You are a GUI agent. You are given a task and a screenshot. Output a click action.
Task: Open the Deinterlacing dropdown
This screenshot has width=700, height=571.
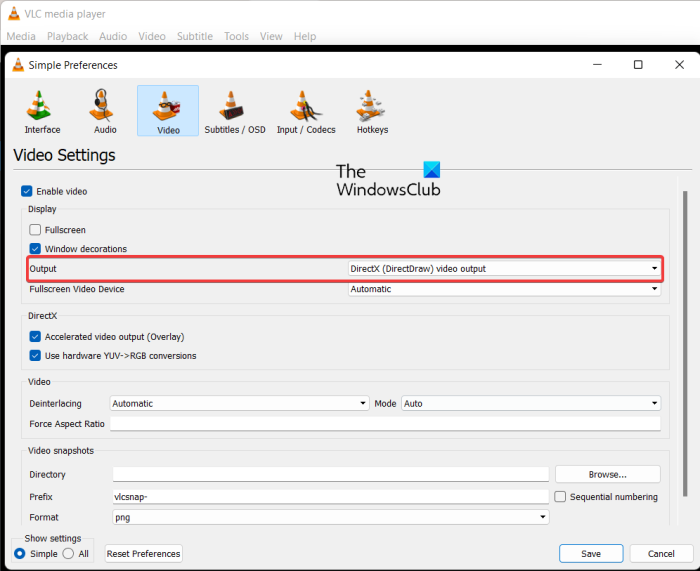coord(239,404)
